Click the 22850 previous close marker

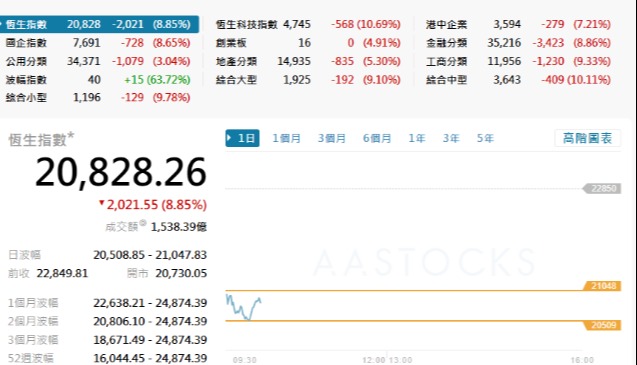click(x=602, y=189)
